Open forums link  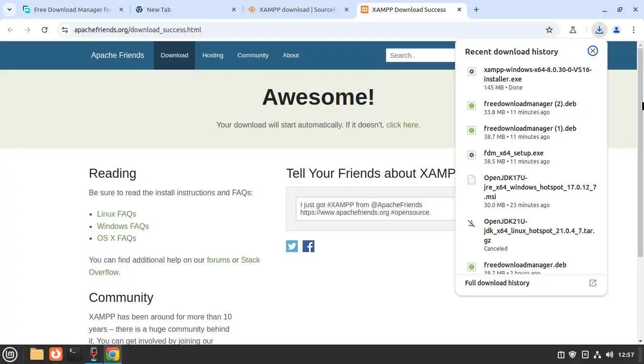pyautogui.click(x=218, y=260)
